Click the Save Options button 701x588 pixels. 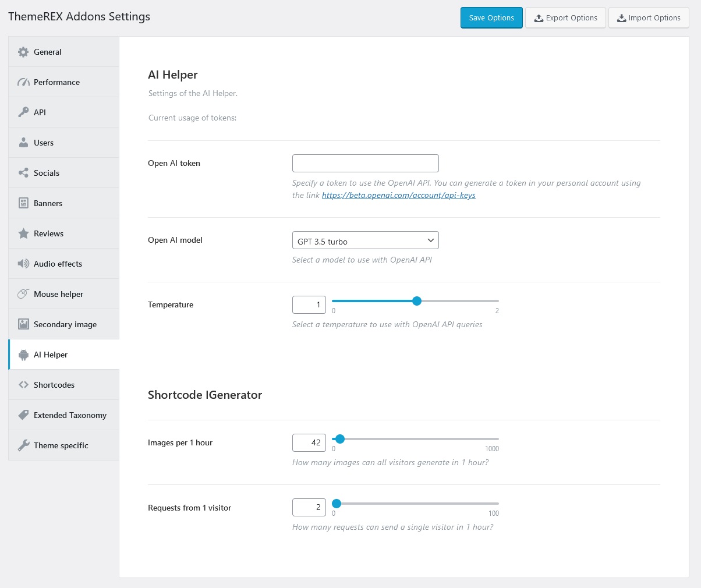coord(491,17)
